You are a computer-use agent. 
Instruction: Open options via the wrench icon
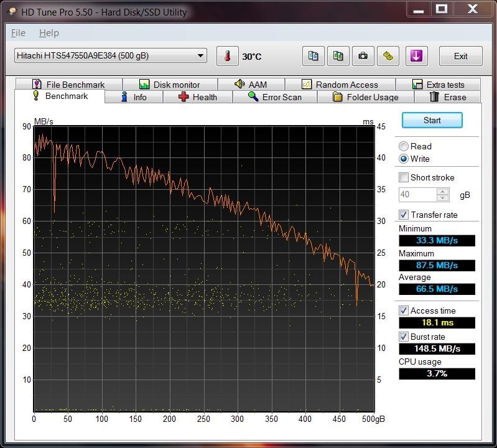pyautogui.click(x=388, y=56)
